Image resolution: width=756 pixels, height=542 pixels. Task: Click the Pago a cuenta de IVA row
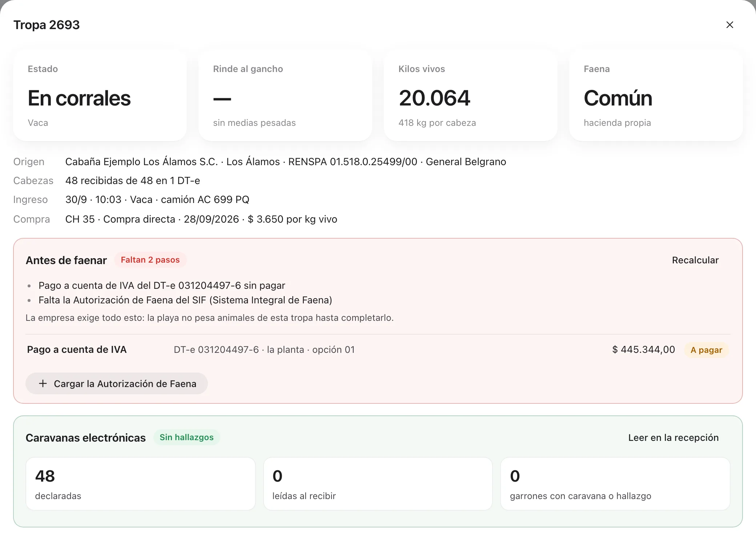coord(378,350)
